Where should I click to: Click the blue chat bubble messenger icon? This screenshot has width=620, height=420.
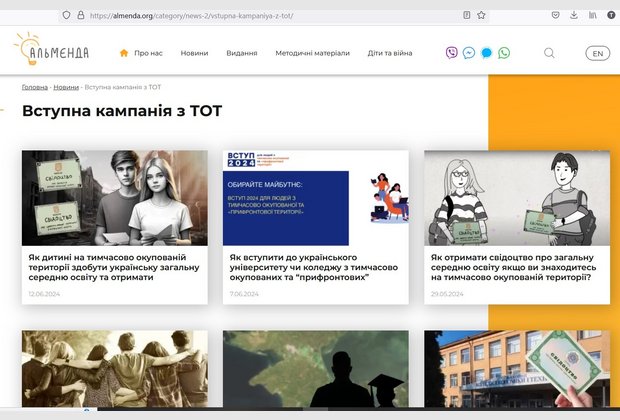pos(486,53)
